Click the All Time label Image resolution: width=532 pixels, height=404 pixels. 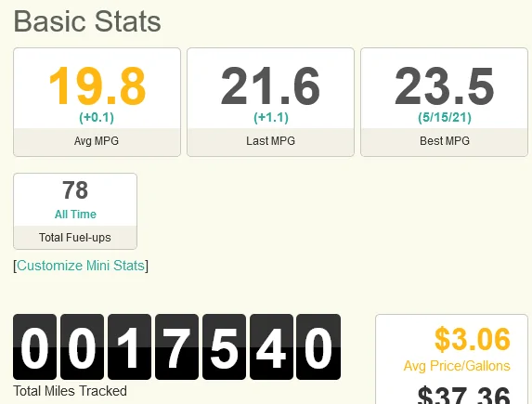(75, 215)
